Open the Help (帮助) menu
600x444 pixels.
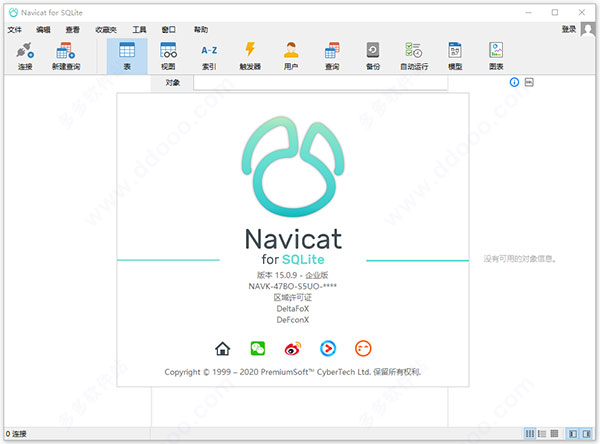[x=201, y=29]
